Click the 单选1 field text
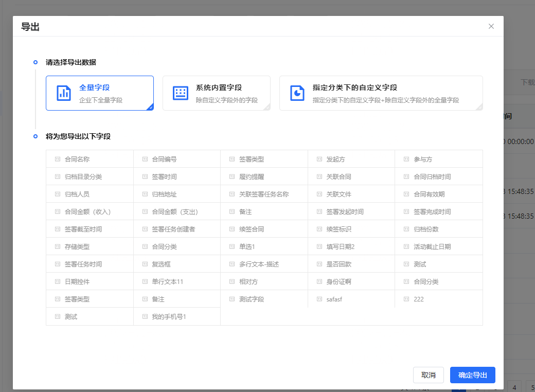The image size is (535, 392). click(x=247, y=246)
